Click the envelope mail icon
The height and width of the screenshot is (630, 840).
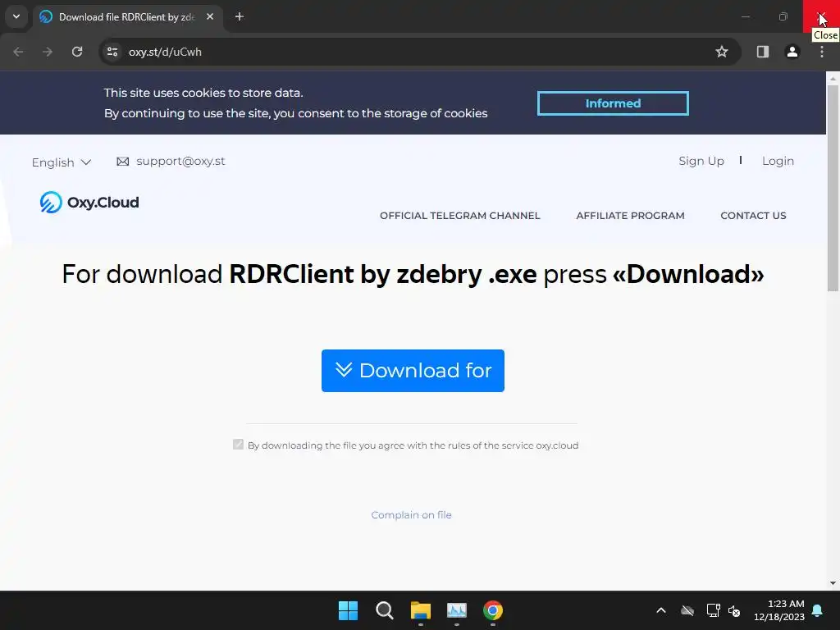[123, 162]
